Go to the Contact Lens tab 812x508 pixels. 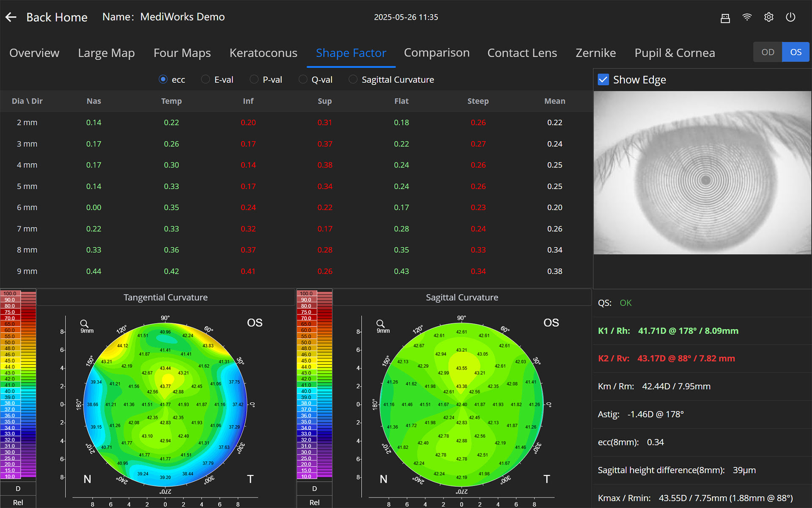[522, 53]
